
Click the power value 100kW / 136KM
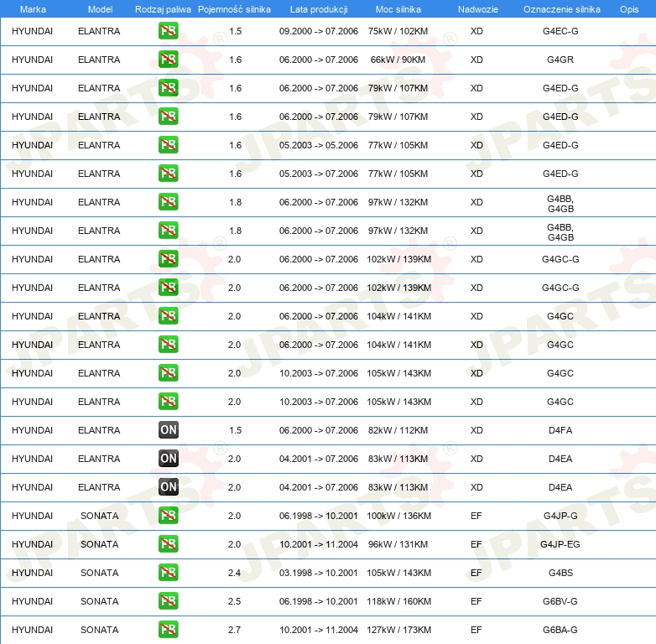pyautogui.click(x=398, y=516)
